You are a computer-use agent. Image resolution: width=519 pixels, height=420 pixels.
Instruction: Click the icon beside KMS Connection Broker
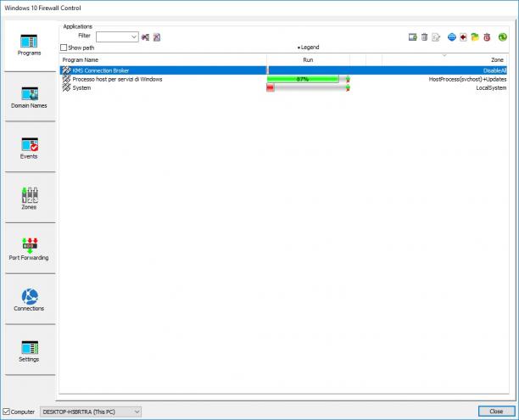point(66,70)
